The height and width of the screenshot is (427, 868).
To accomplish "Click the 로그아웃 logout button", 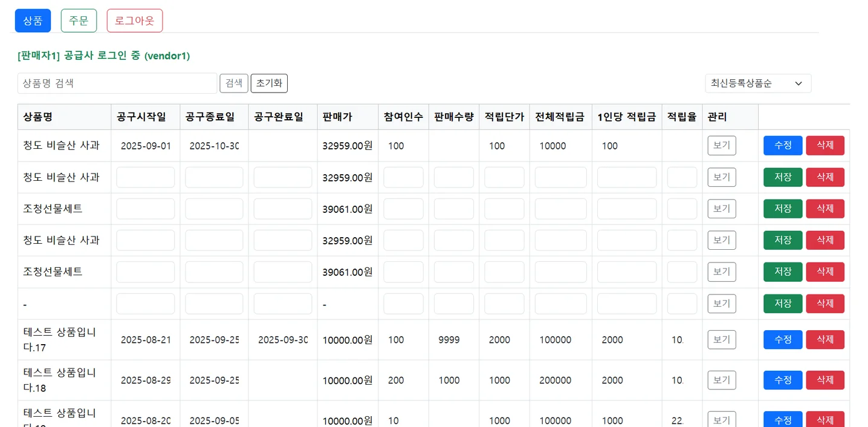I will point(134,20).
